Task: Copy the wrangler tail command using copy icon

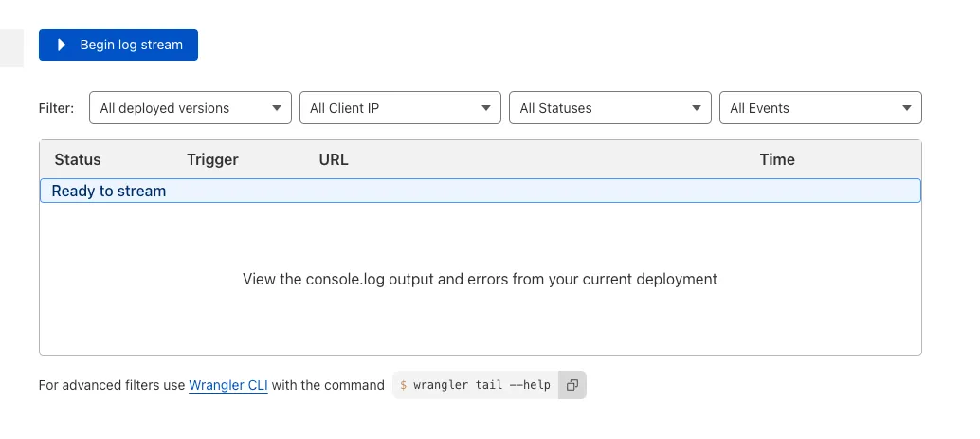Action: click(x=572, y=385)
